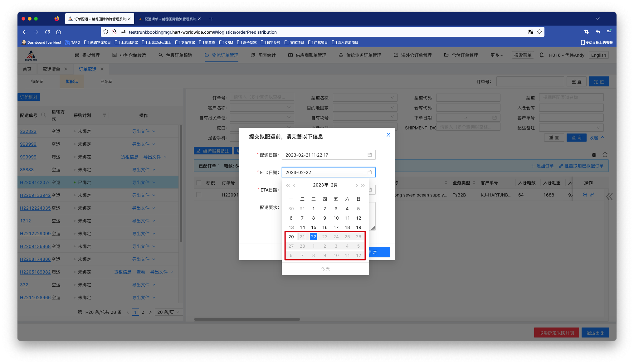Click next month arrow in date picker
Image resolution: width=634 pixels, height=364 pixels.
tap(356, 185)
